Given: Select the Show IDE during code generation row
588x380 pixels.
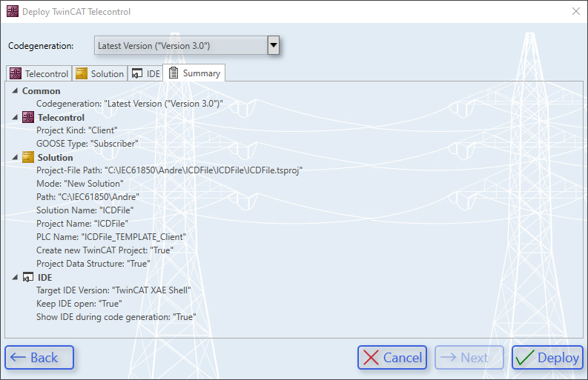Looking at the screenshot, I should (116, 317).
